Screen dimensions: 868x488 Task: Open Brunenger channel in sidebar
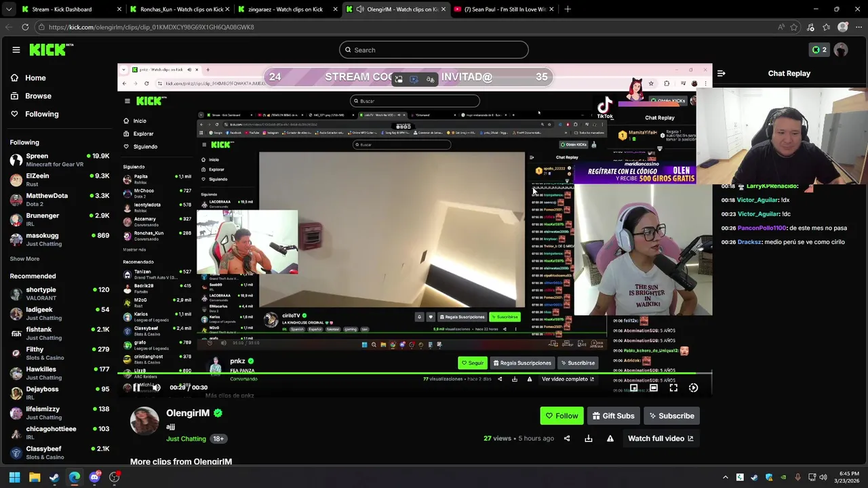[60, 220]
